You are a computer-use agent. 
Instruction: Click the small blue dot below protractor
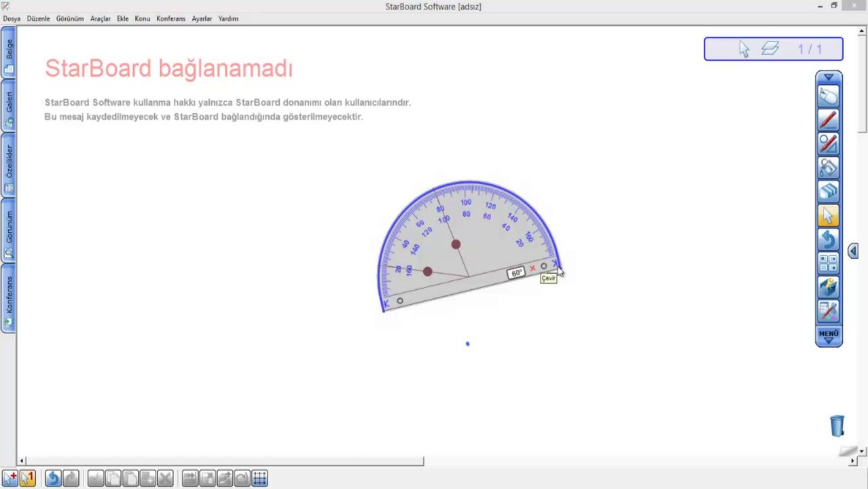[467, 344]
